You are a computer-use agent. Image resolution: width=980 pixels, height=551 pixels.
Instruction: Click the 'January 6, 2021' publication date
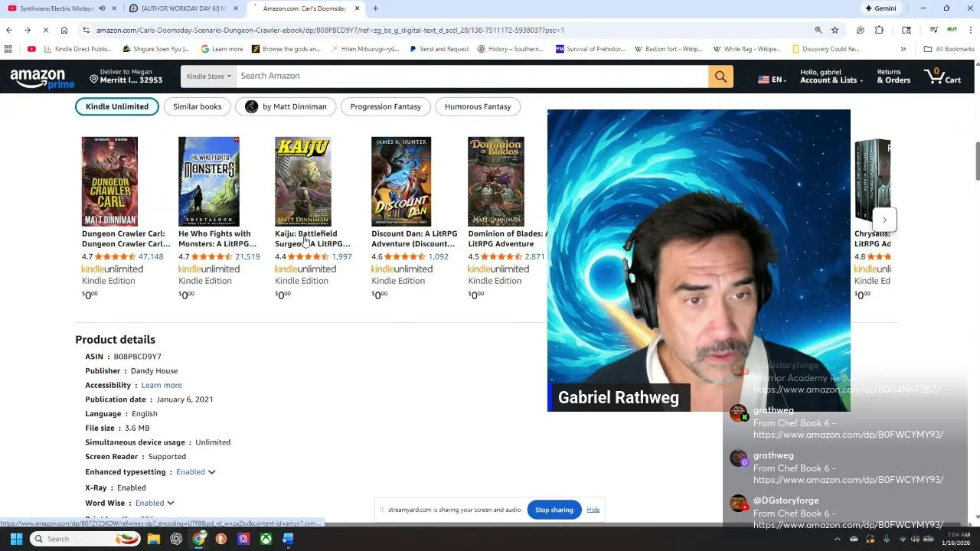point(185,399)
